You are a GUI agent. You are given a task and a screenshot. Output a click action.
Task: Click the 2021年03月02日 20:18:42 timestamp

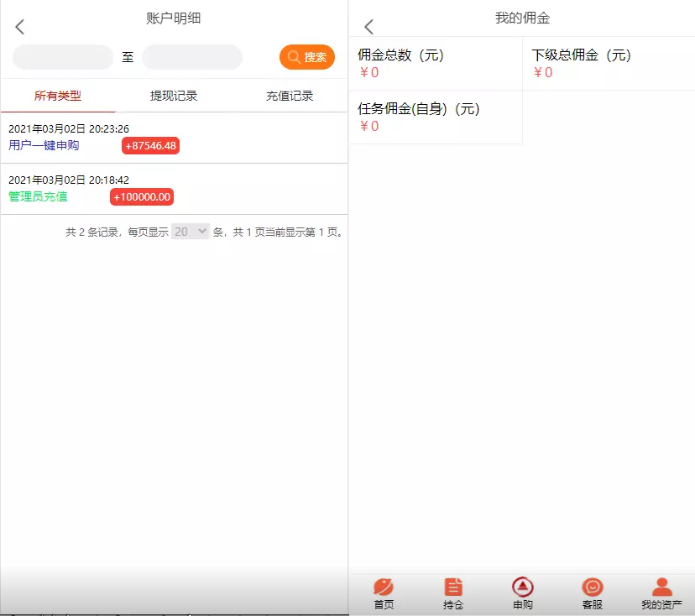pos(69,180)
